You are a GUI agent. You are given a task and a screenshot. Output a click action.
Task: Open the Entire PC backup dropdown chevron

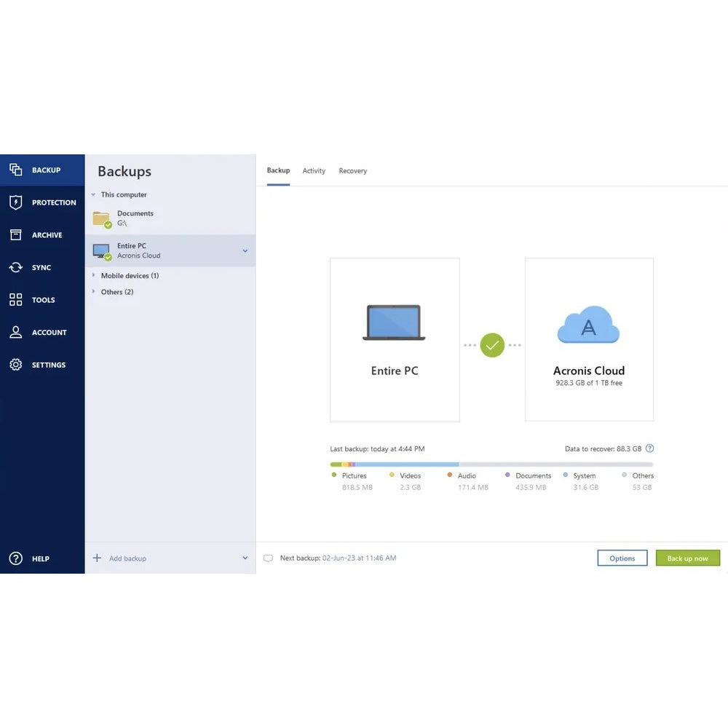(245, 250)
